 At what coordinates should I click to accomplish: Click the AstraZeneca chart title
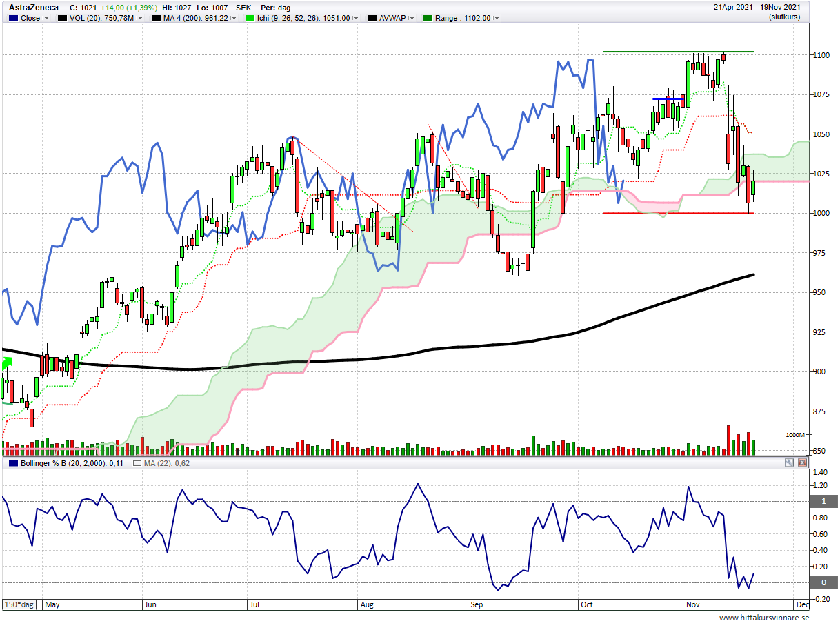pos(34,8)
